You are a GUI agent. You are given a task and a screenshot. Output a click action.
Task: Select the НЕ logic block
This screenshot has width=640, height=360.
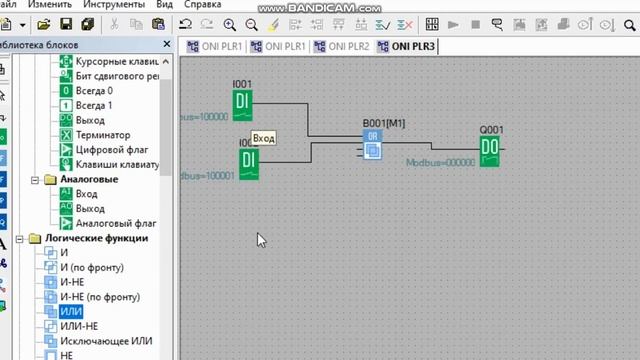click(58, 355)
